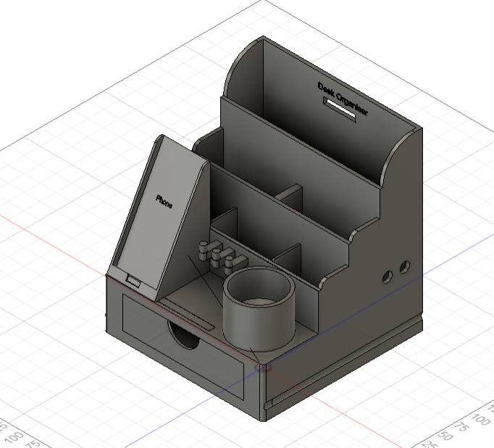The height and width of the screenshot is (448, 494).
Task: Select the "Desk Organiser" engraved text
Action: [343, 99]
